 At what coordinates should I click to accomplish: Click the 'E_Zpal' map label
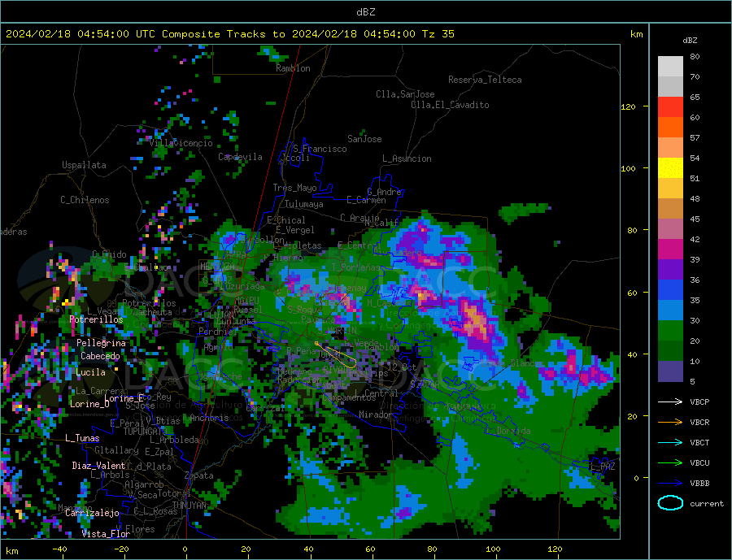(159, 452)
